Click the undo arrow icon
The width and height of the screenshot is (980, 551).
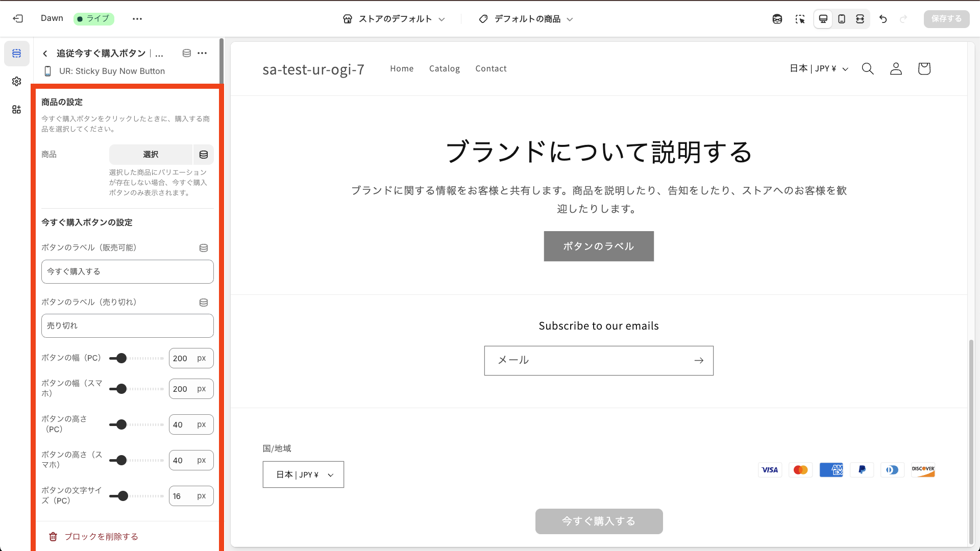tap(883, 19)
